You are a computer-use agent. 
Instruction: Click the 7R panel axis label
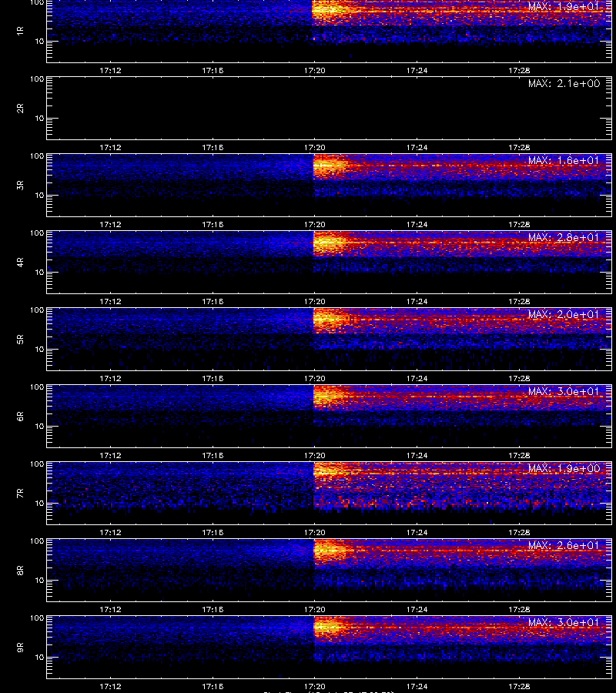click(x=20, y=494)
